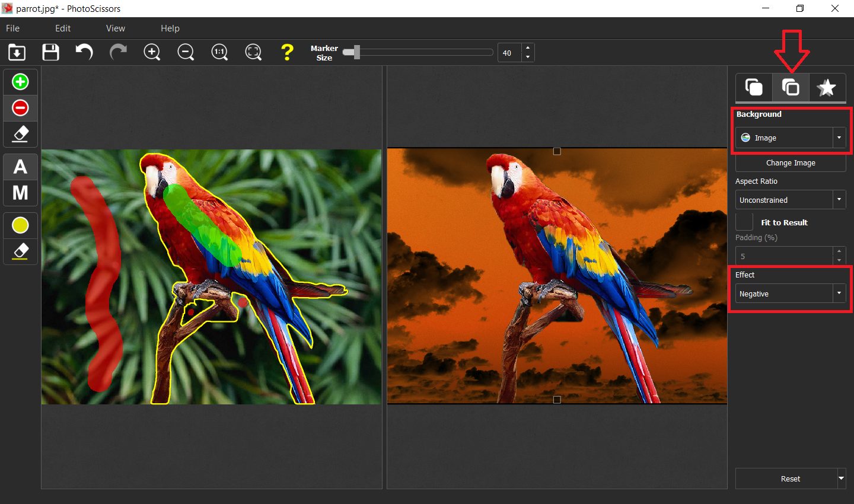Image resolution: width=854 pixels, height=504 pixels.
Task: Click the Change Image button
Action: coord(790,162)
